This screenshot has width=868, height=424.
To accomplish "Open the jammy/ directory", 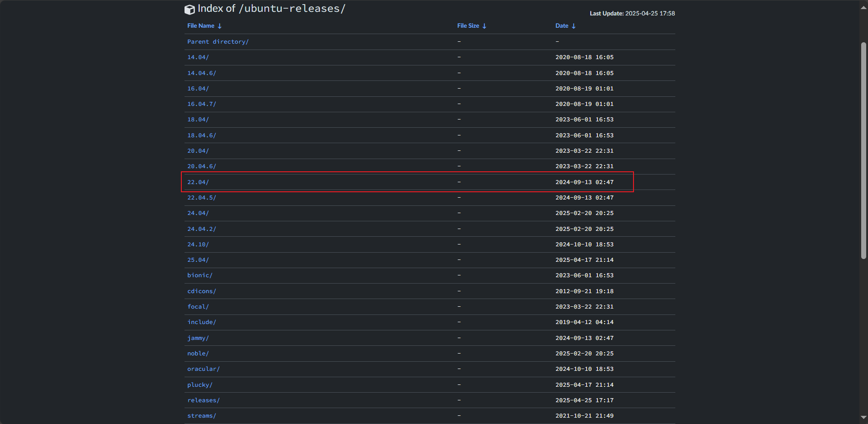I will click(198, 338).
